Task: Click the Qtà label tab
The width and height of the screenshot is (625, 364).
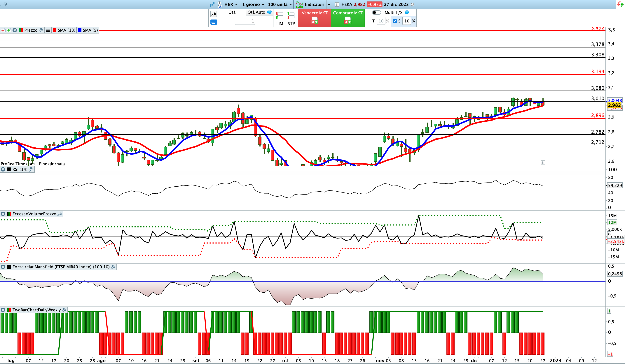Action: pyautogui.click(x=232, y=12)
